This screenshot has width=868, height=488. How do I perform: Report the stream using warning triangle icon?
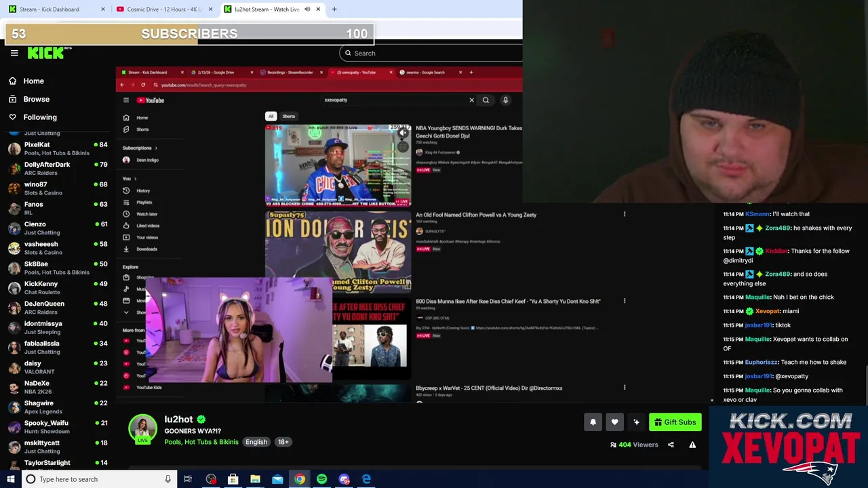tap(692, 445)
